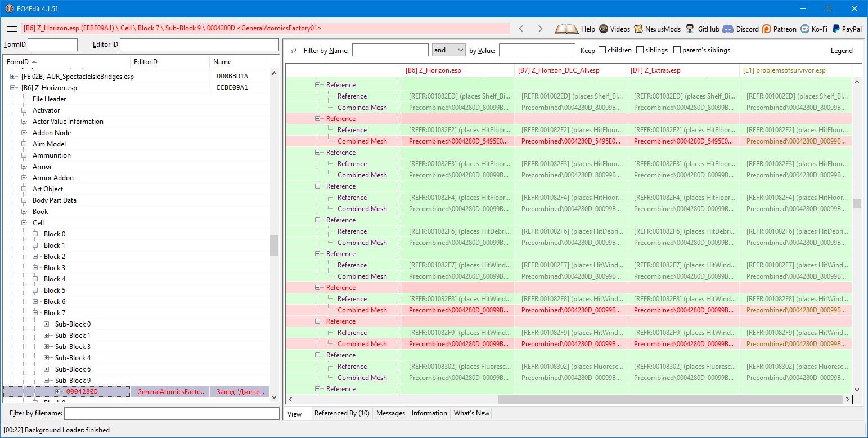
Task: Click the Help book icon
Action: coord(566,29)
